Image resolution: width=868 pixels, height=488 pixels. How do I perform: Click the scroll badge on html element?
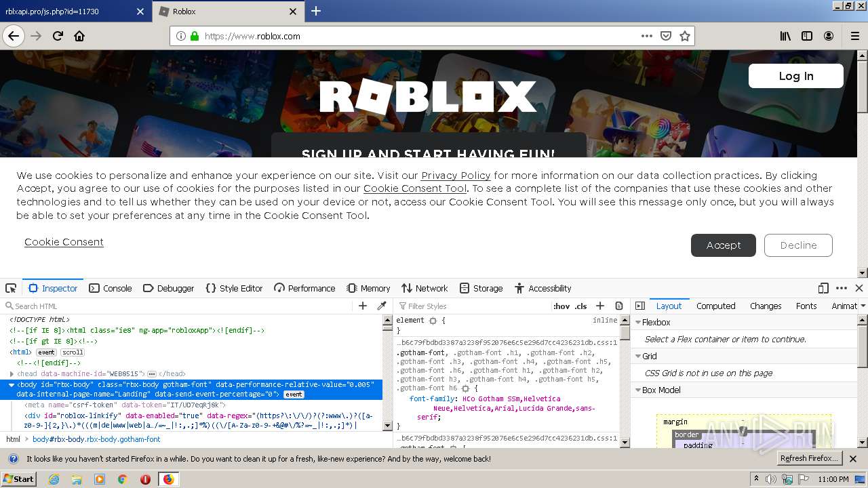[x=73, y=352]
